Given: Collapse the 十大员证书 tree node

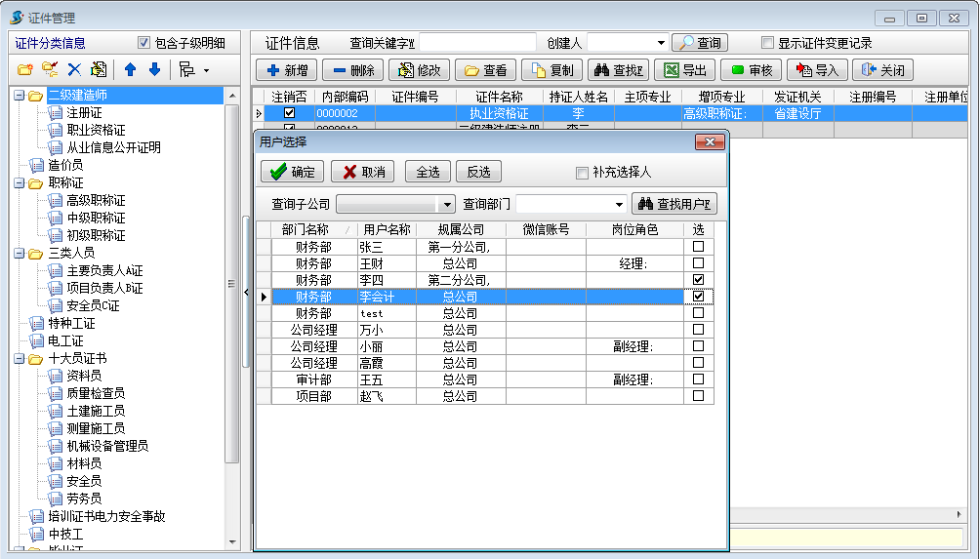Looking at the screenshot, I should (20, 358).
